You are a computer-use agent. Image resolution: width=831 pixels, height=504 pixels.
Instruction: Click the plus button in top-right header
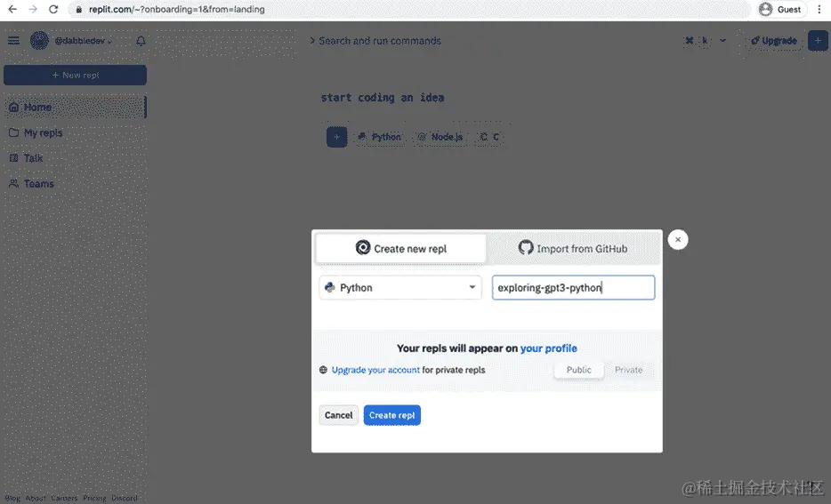click(x=818, y=41)
